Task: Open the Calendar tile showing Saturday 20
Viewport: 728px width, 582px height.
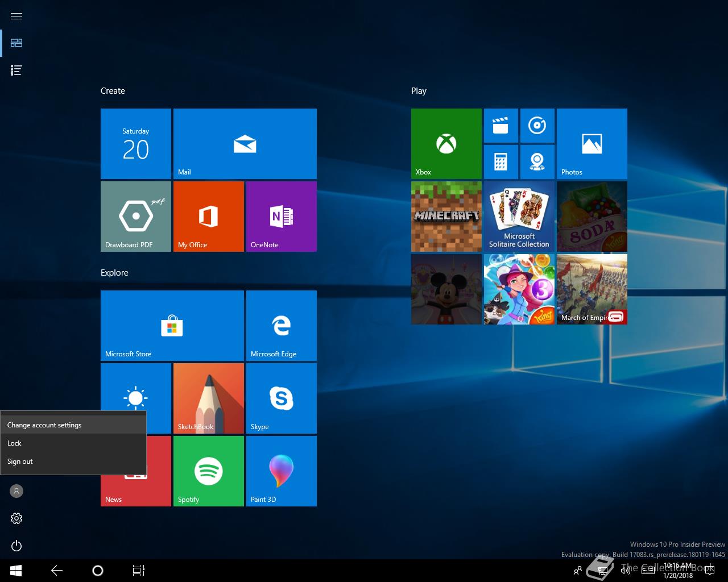Action: 136,144
